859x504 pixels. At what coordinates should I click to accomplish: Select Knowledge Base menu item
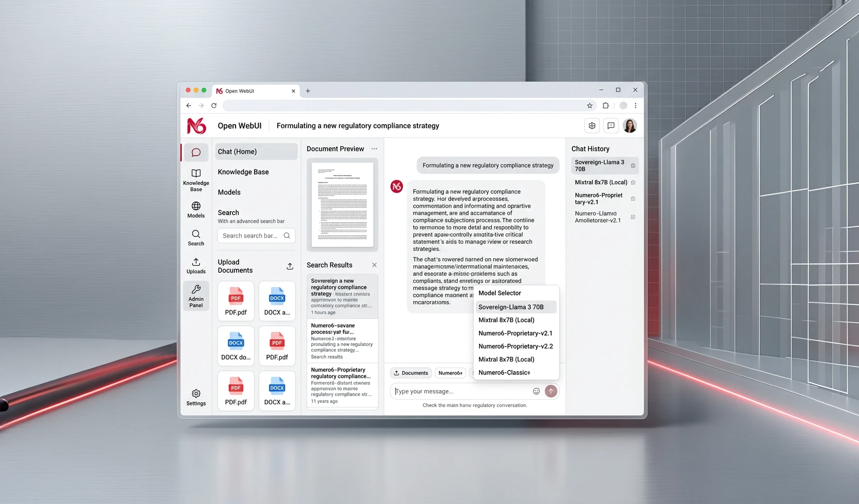(x=243, y=172)
